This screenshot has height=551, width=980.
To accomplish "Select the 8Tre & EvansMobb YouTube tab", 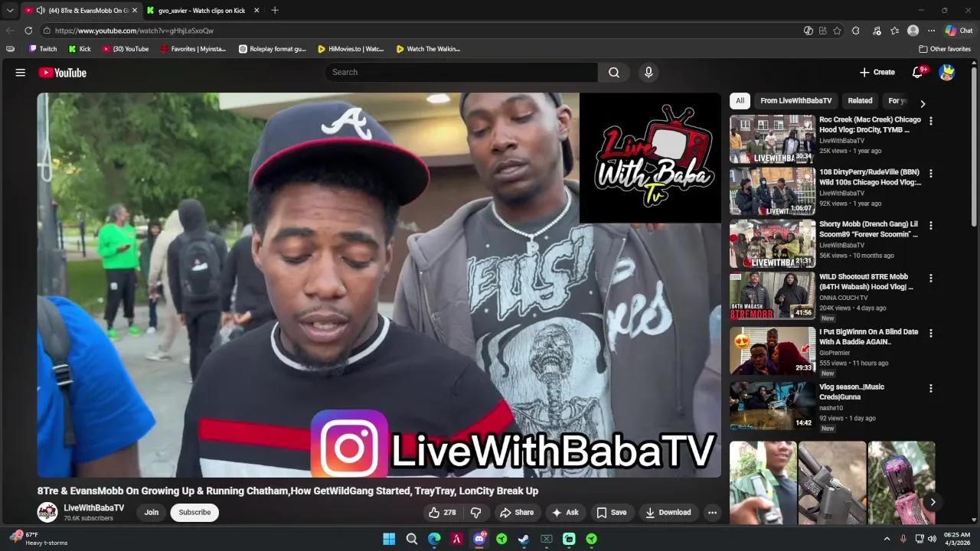I will [81, 11].
